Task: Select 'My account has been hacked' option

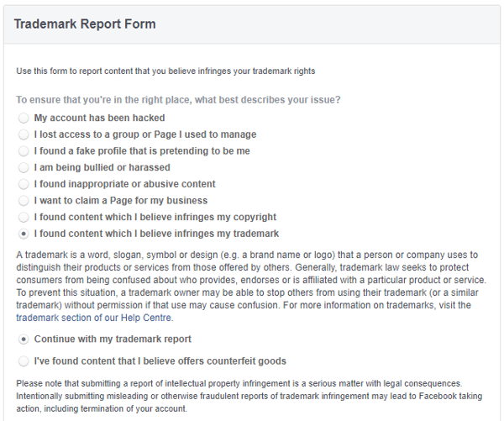Action: [x=24, y=118]
